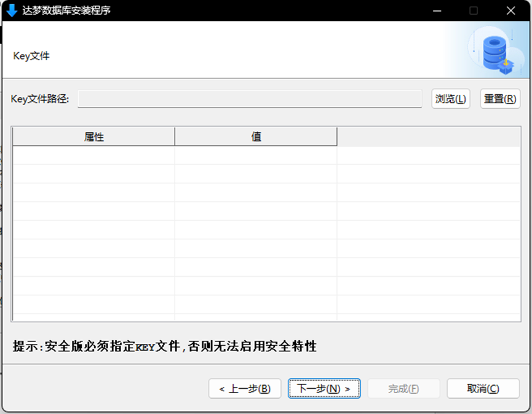Click the Key文件 heading text
The image size is (532, 414).
[31, 55]
